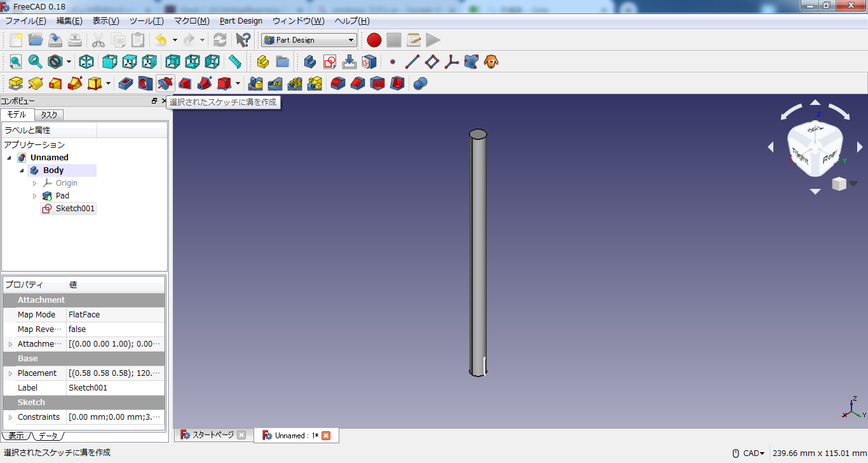Screen dimensions: 868x463
Task: Expand the Origin tree node
Action: pos(35,183)
